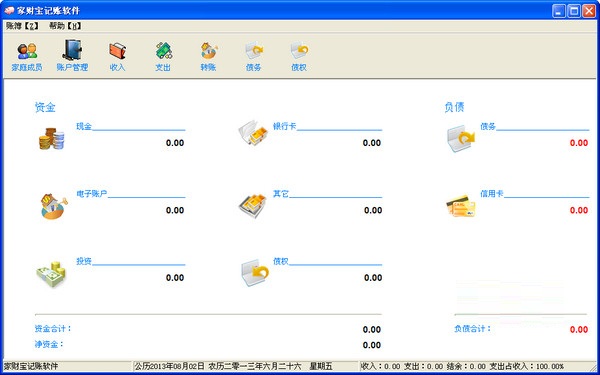Image resolution: width=600 pixels, height=375 pixels.
Task: Open 账户管理 account management toolbar icon
Action: (72, 56)
